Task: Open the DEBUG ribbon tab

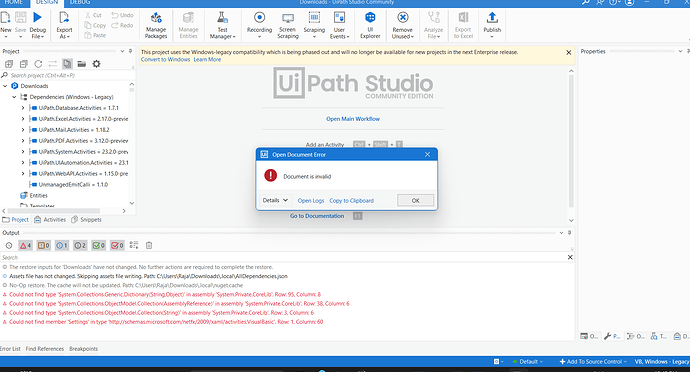Action: (80, 3)
